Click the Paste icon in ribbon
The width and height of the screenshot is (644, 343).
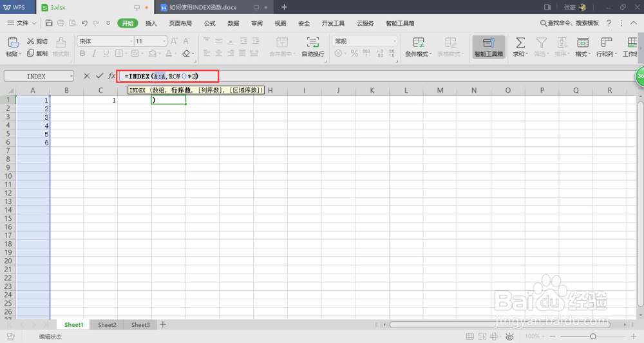click(13, 42)
